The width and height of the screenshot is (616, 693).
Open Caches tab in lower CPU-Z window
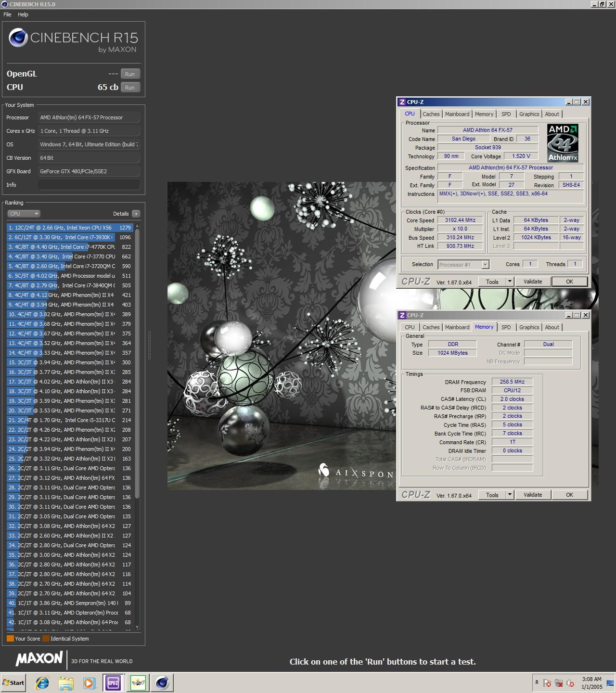pos(431,327)
